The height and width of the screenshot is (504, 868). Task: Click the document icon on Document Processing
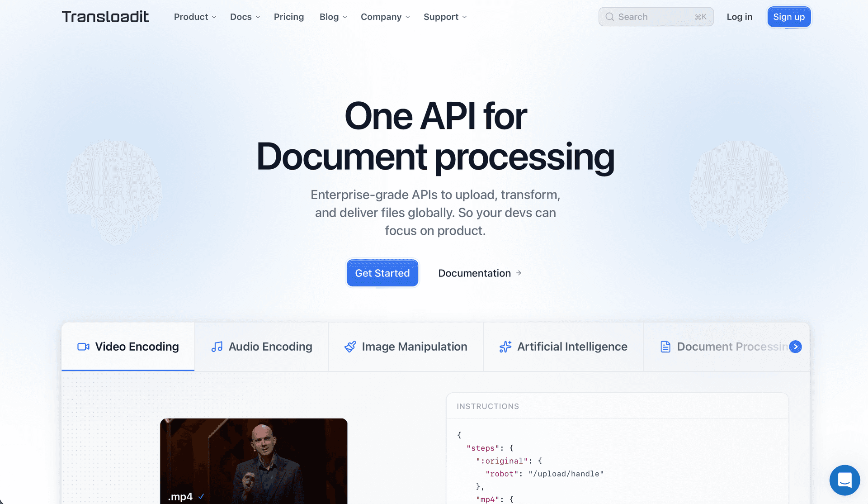(x=665, y=347)
